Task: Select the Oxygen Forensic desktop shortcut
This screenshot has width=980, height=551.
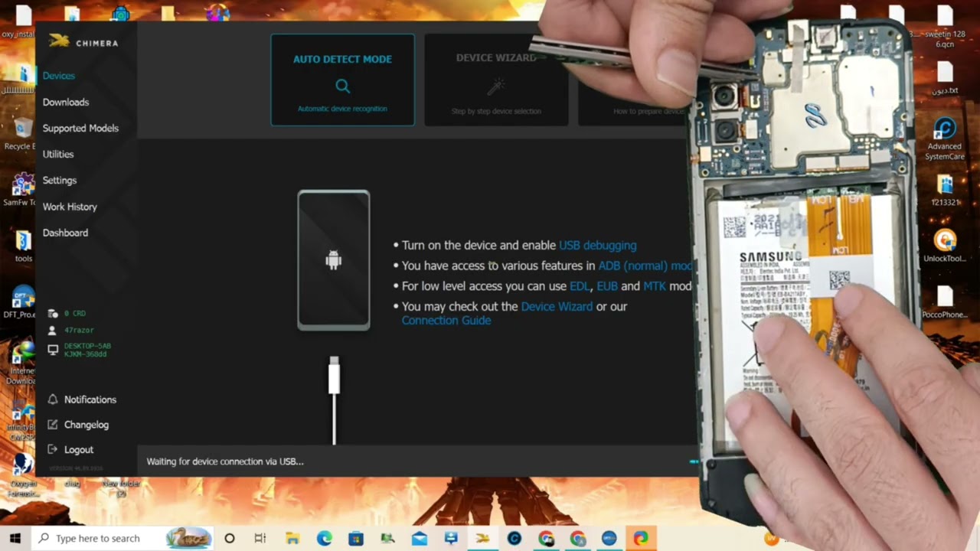Action: point(21,474)
